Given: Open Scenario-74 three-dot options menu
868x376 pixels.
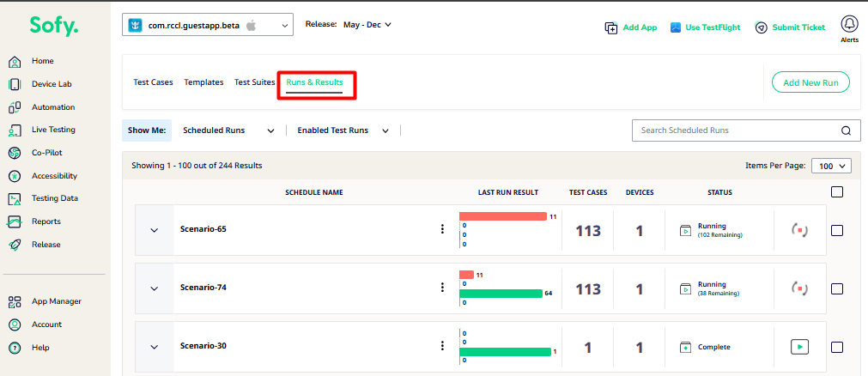Looking at the screenshot, I should [x=442, y=288].
